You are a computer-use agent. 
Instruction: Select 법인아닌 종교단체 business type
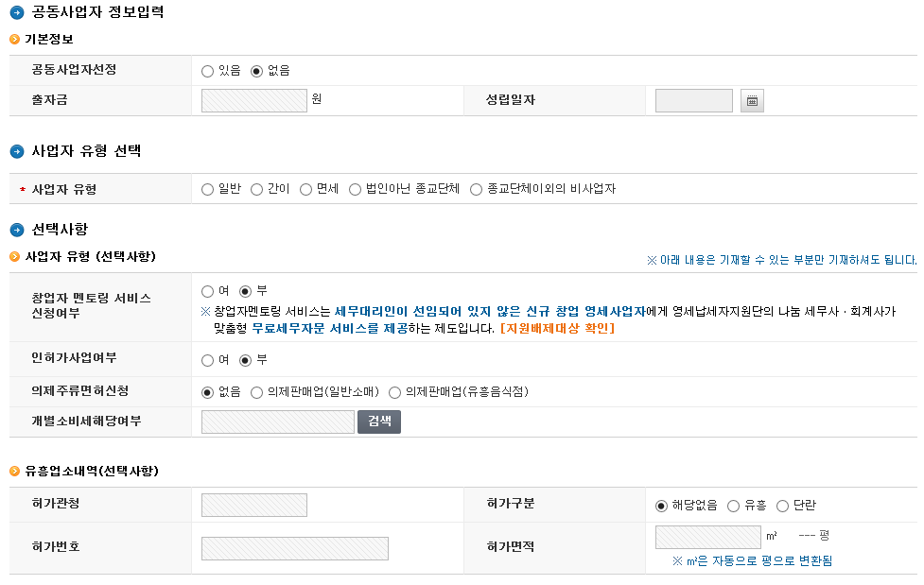[355, 190]
